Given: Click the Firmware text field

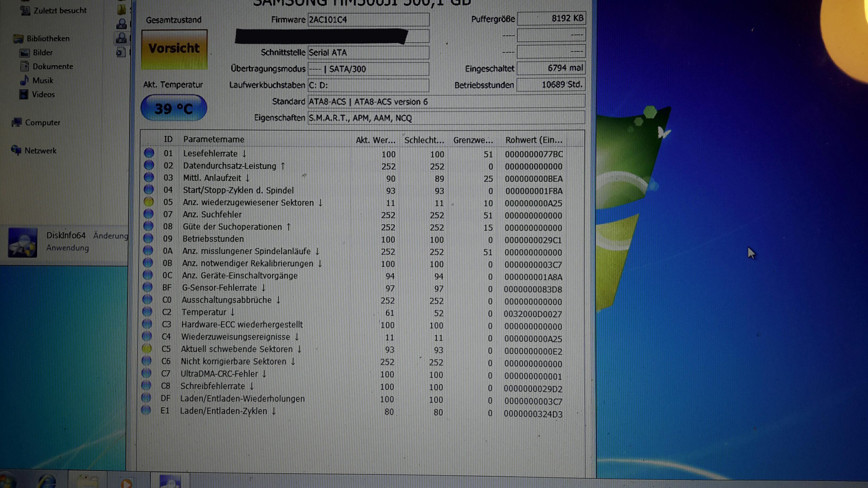Looking at the screenshot, I should (x=368, y=19).
